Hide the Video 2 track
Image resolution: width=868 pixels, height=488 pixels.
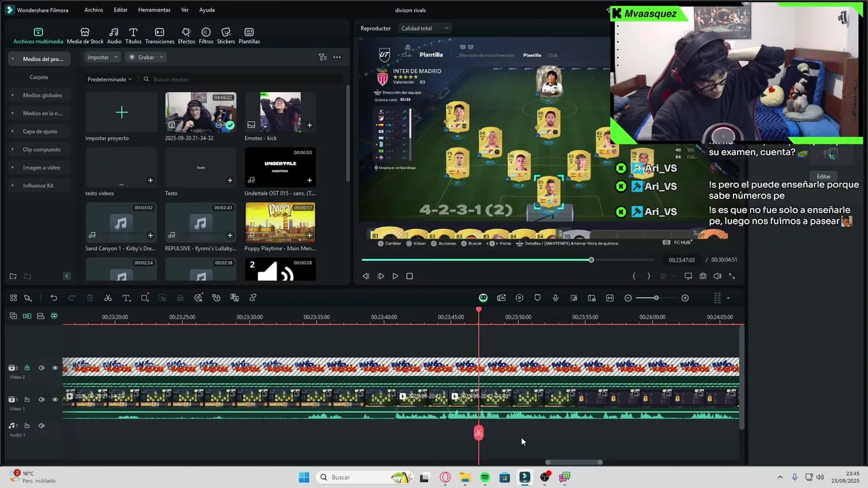[55, 368]
